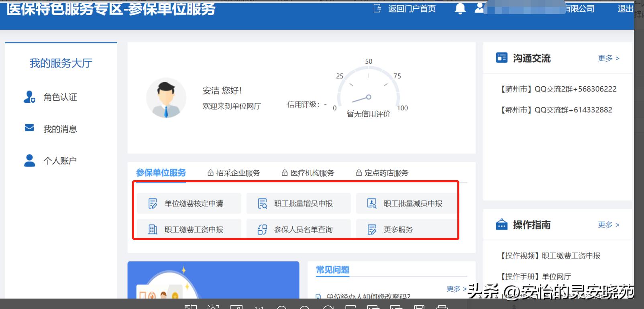This screenshot has height=309, width=644.
Task: Click the 更多服务 document icon
Action: click(x=372, y=230)
